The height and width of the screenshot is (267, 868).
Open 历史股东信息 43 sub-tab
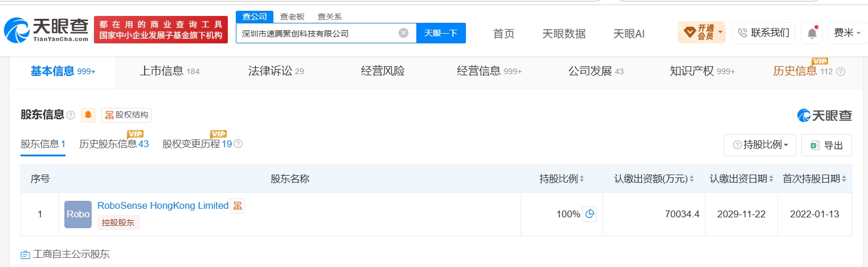click(114, 144)
